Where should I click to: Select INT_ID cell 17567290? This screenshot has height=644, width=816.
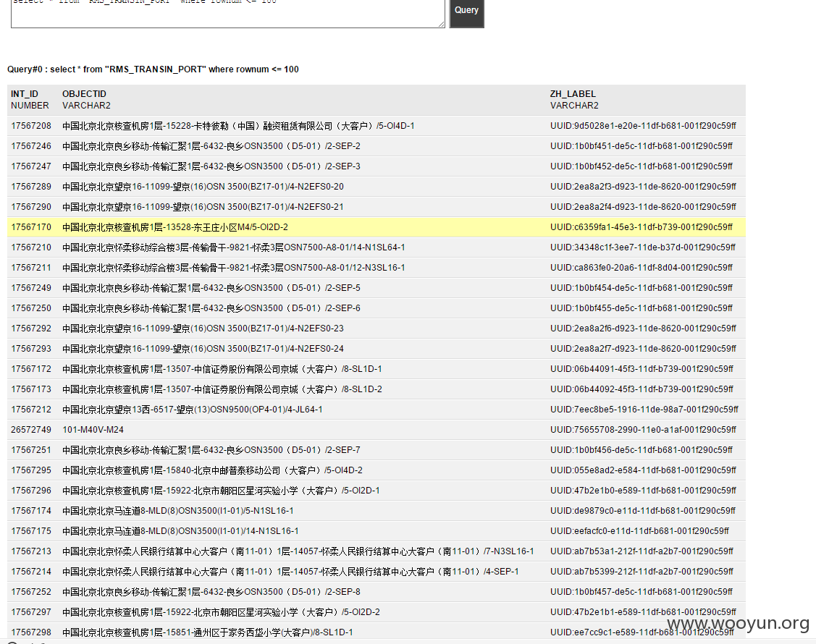pos(31,207)
